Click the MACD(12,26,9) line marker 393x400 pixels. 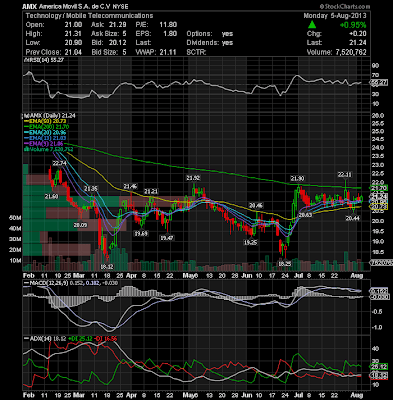[x=26, y=283]
